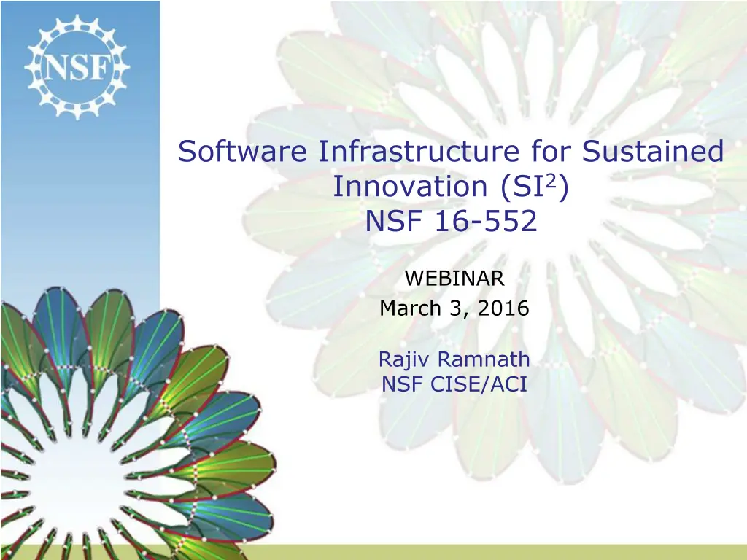
Task: Click the green bar along the slide bottom
Action: tap(511, 552)
